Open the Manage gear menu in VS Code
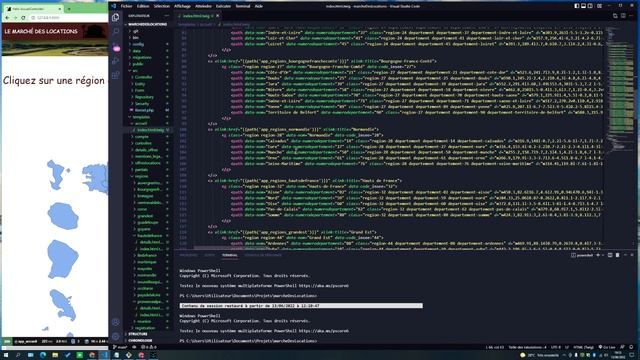Screen dimensions: 640x360 point(116,336)
